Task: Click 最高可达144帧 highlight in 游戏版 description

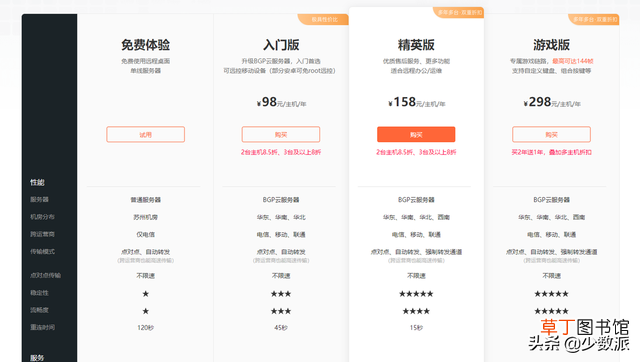Action: [x=573, y=61]
